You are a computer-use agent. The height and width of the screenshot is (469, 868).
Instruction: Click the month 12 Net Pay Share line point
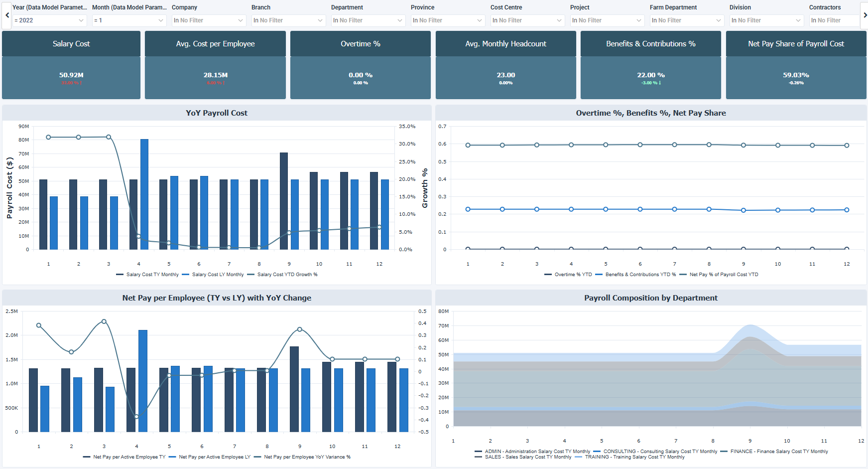point(847,146)
